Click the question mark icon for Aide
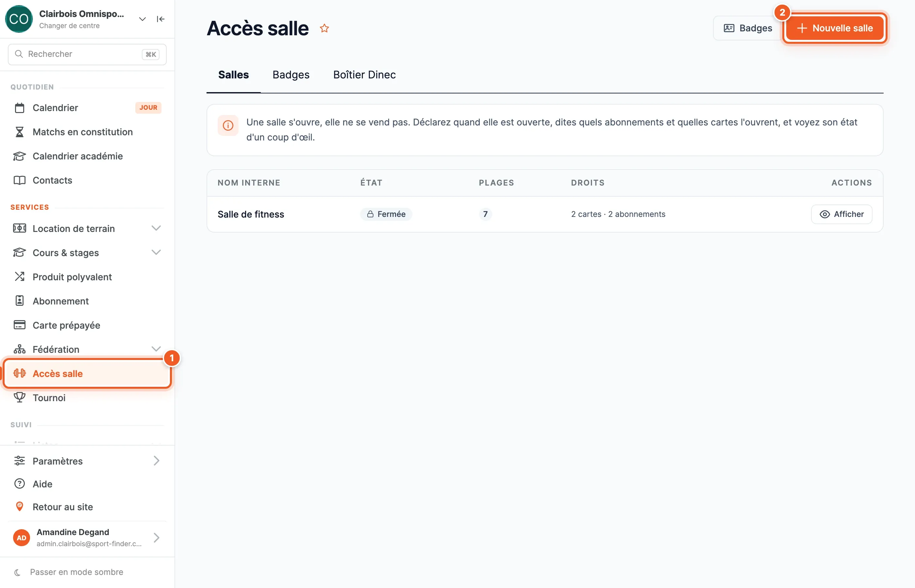 (x=20, y=484)
